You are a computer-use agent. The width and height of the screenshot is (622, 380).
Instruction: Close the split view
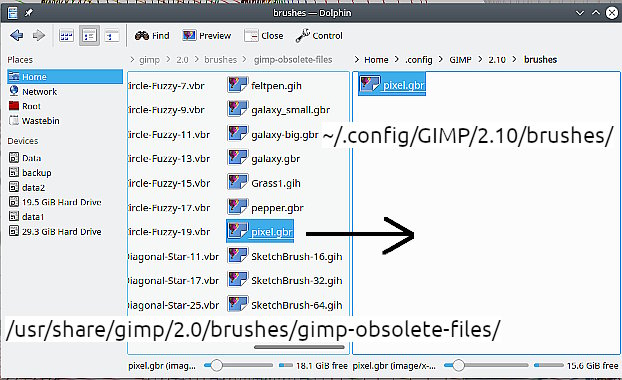tap(263, 36)
